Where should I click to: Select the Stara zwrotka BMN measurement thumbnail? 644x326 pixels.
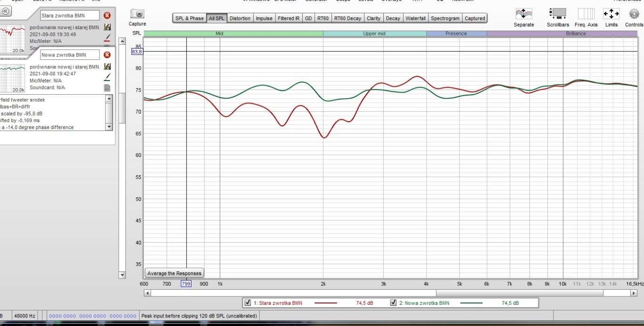pos(13,39)
